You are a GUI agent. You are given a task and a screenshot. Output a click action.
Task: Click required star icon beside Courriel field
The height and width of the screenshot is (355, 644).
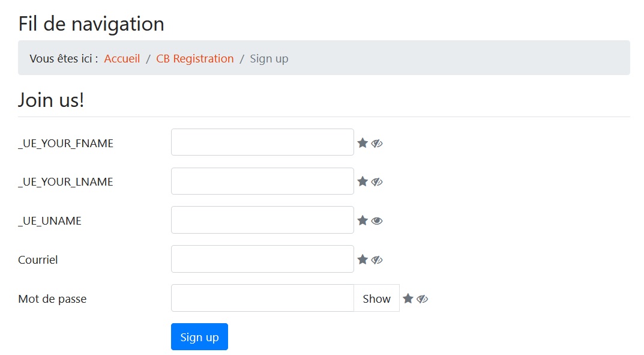(363, 259)
